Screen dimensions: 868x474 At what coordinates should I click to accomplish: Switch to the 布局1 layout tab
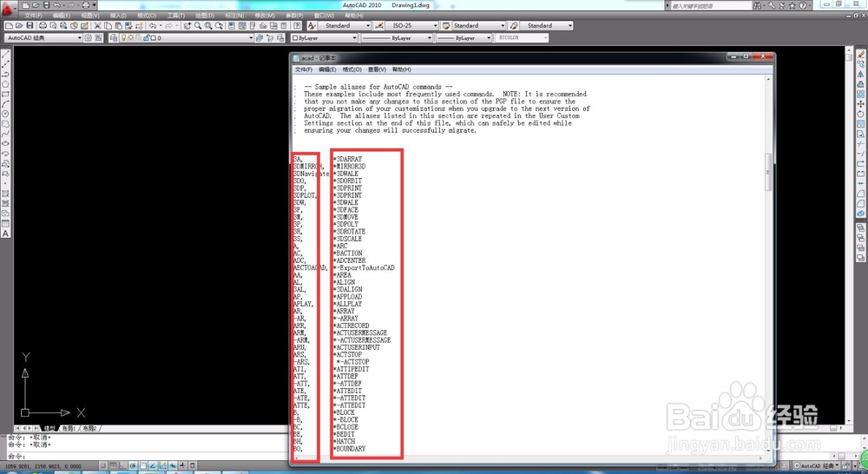tap(69, 428)
